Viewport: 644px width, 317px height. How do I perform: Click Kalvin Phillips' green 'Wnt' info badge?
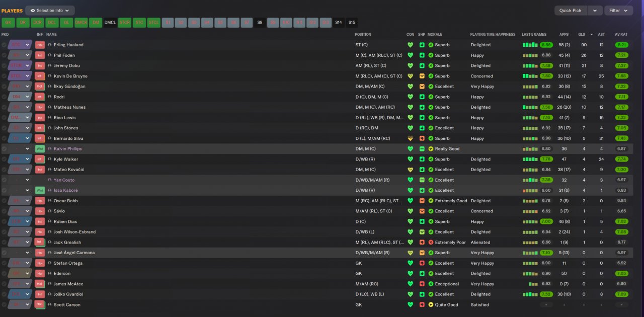(x=40, y=149)
